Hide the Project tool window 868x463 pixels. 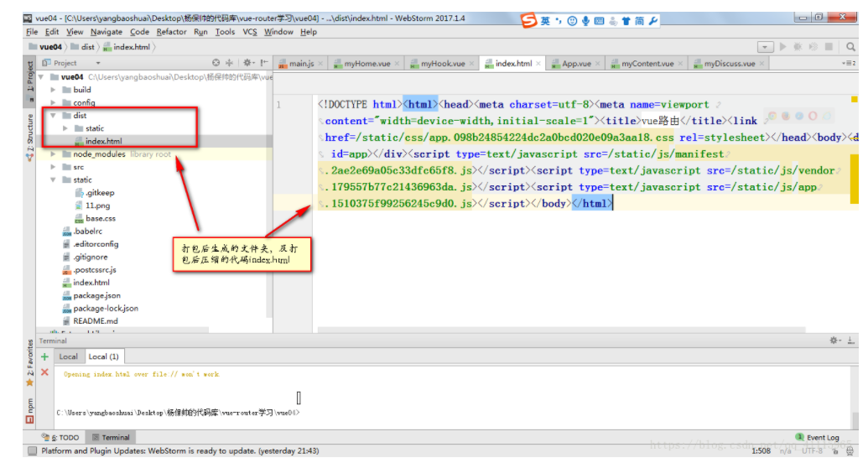pyautogui.click(x=264, y=63)
